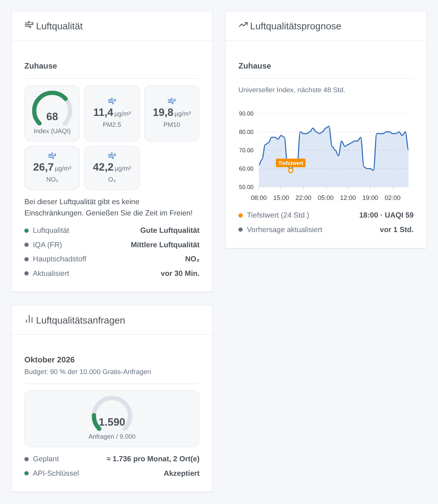
Task: Click the PM2.5 value 11,4
Action: click(103, 112)
